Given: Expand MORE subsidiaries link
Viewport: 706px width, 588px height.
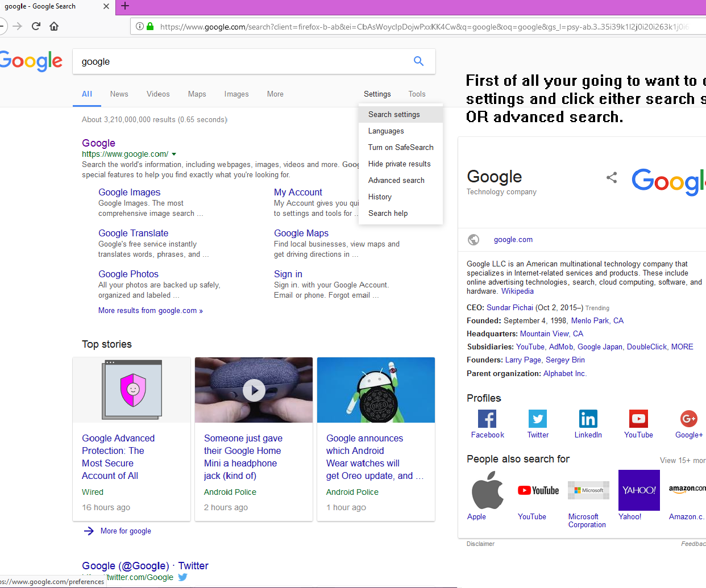Looking at the screenshot, I should [682, 347].
